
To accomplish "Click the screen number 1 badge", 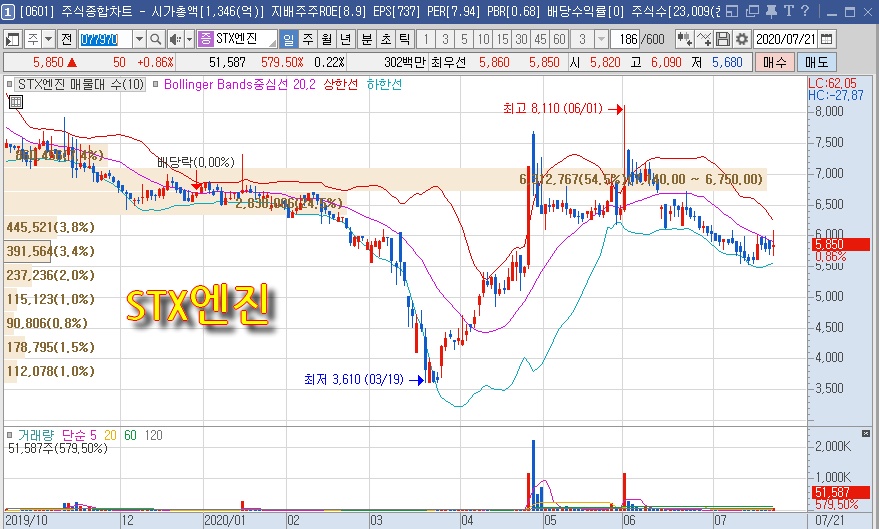I will click(x=9, y=11).
